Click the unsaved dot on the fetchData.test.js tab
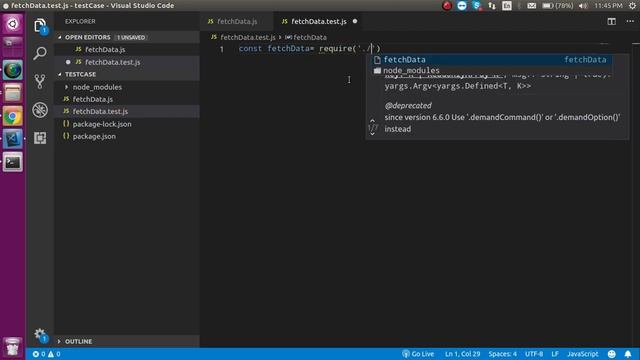The image size is (640, 360). click(355, 21)
